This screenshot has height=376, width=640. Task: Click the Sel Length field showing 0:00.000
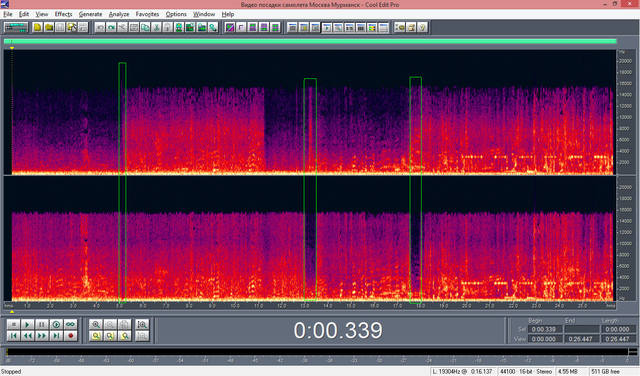coord(618,329)
